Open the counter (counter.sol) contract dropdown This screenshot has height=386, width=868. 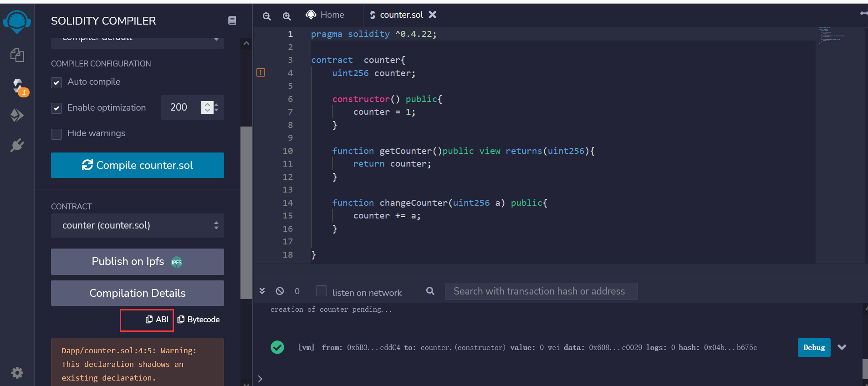pos(138,225)
